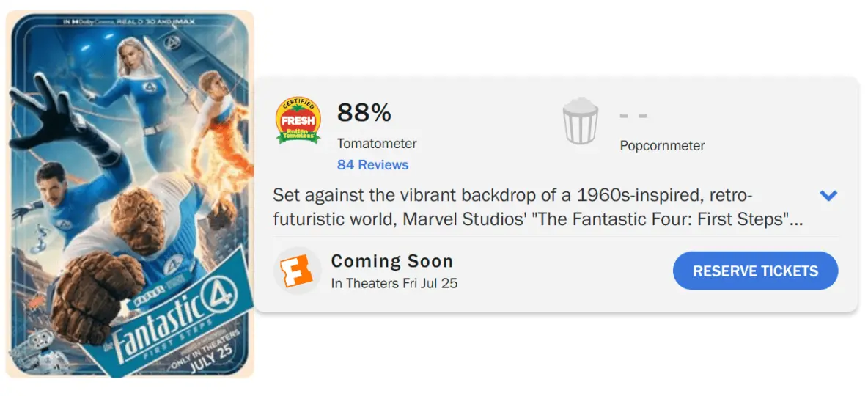The height and width of the screenshot is (396, 868).
Task: Click the Dolby Cinema IMAX banner text
Action: pyautogui.click(x=130, y=21)
